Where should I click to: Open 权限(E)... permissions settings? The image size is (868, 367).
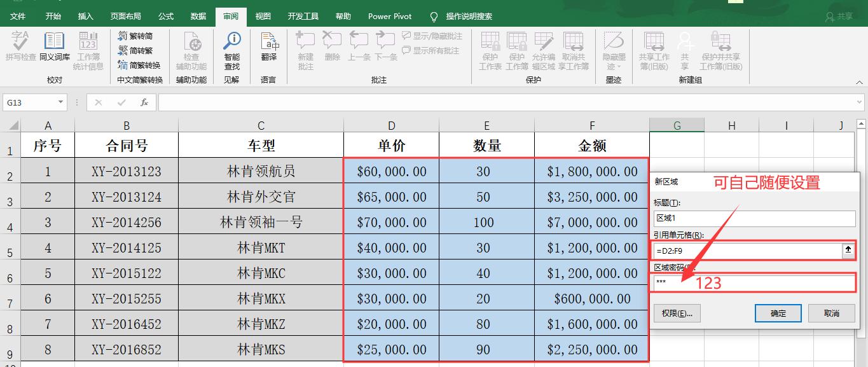[x=677, y=313]
